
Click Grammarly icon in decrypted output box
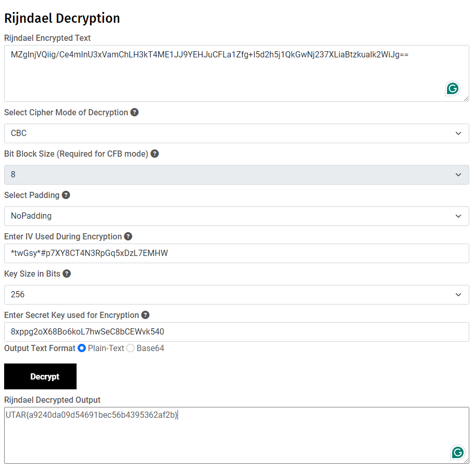click(457, 452)
